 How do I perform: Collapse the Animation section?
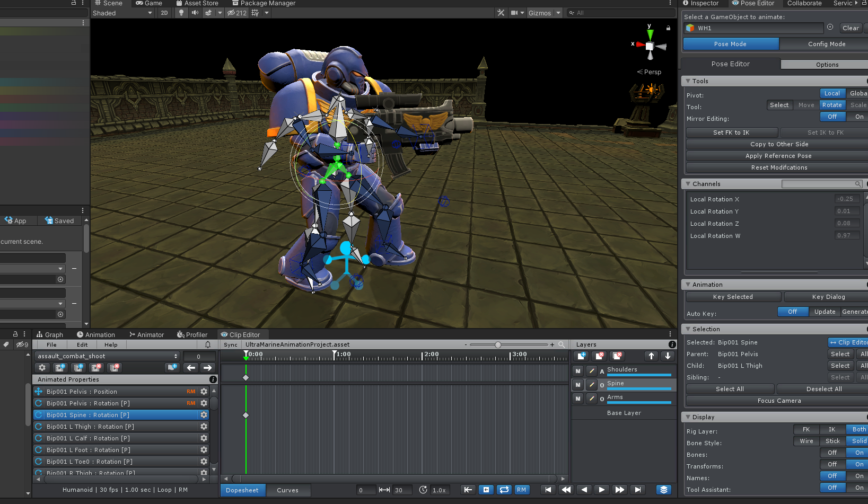pos(688,285)
